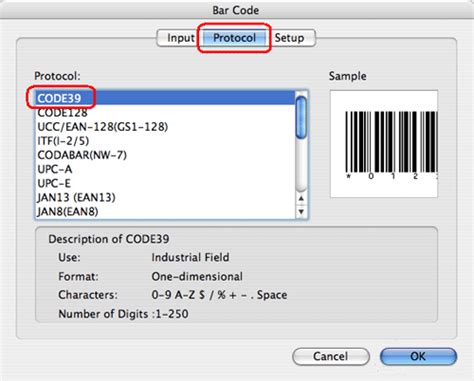Open the Setup tab
This screenshot has width=474, height=381.
291,38
